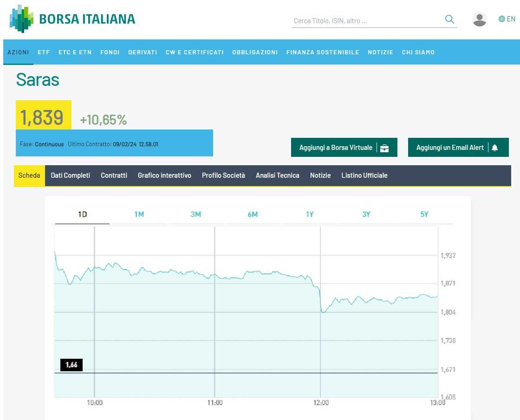Click the 1,804 price axis label

pos(448,312)
